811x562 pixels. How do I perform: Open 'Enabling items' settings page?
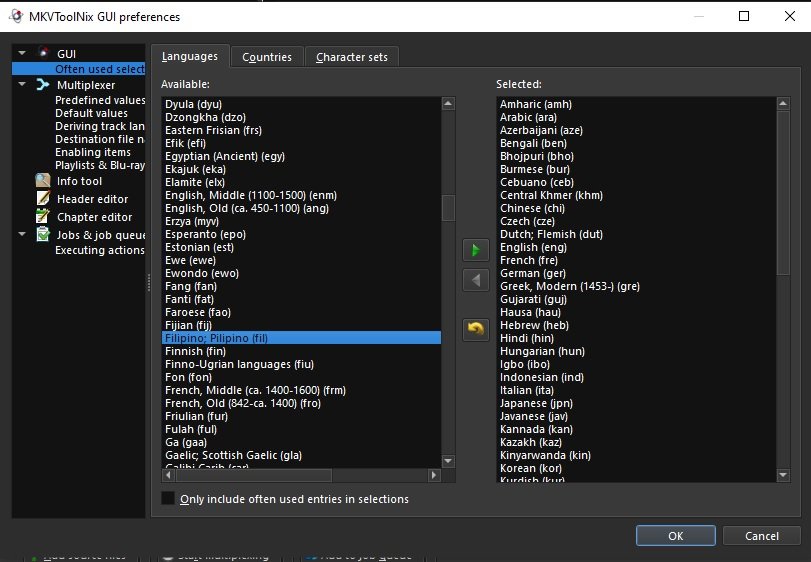click(93, 152)
